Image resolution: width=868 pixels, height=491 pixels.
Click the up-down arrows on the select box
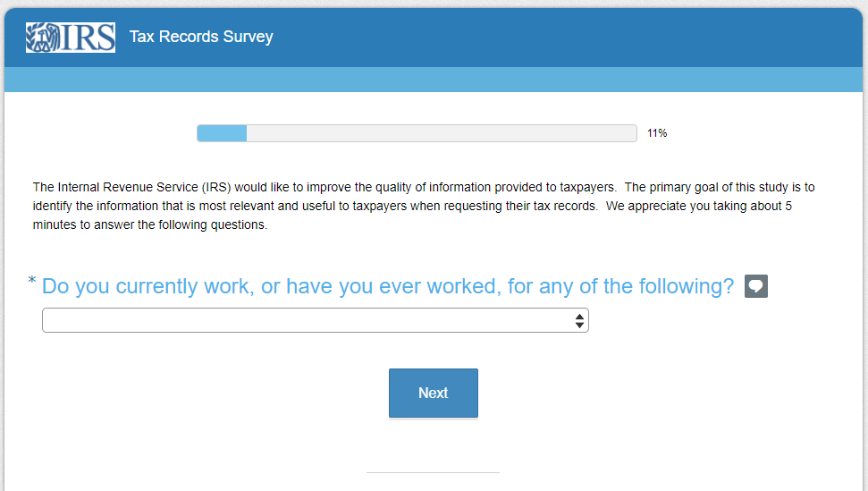pyautogui.click(x=580, y=320)
